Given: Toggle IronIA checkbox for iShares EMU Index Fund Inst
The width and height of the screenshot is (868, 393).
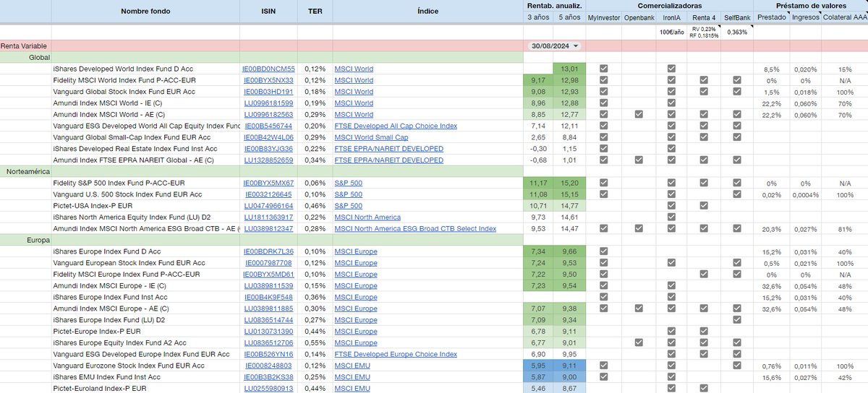Looking at the screenshot, I should (x=671, y=377).
